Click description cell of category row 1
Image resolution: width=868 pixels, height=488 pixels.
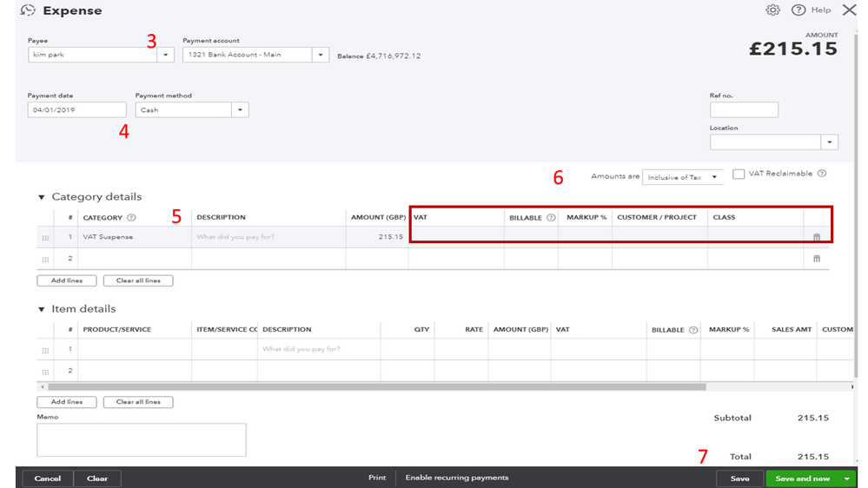click(x=268, y=237)
